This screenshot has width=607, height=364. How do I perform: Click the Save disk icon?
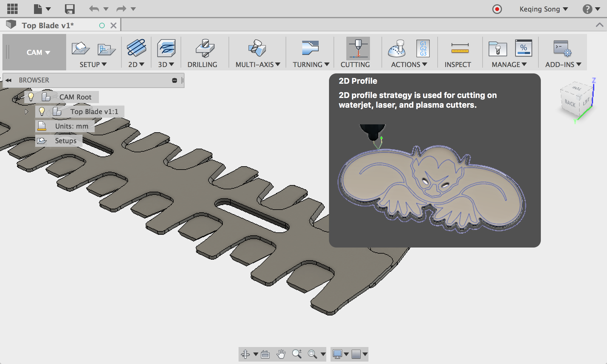(70, 9)
